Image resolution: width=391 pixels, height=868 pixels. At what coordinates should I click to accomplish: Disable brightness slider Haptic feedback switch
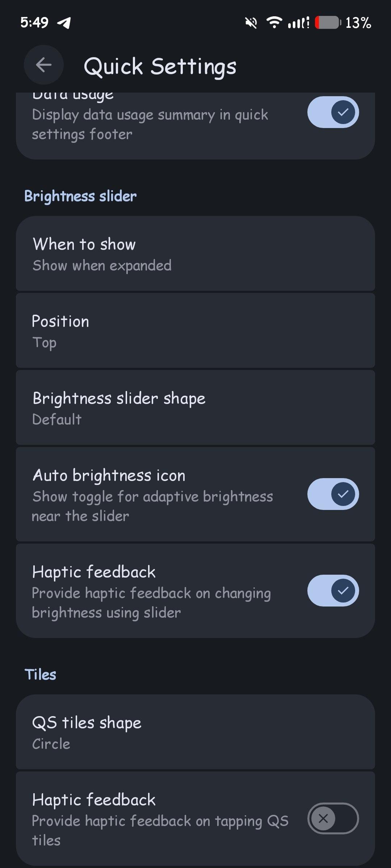333,591
